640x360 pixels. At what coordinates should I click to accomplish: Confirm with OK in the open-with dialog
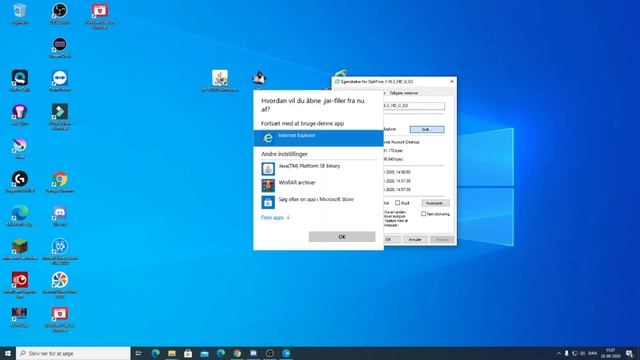tap(342, 237)
